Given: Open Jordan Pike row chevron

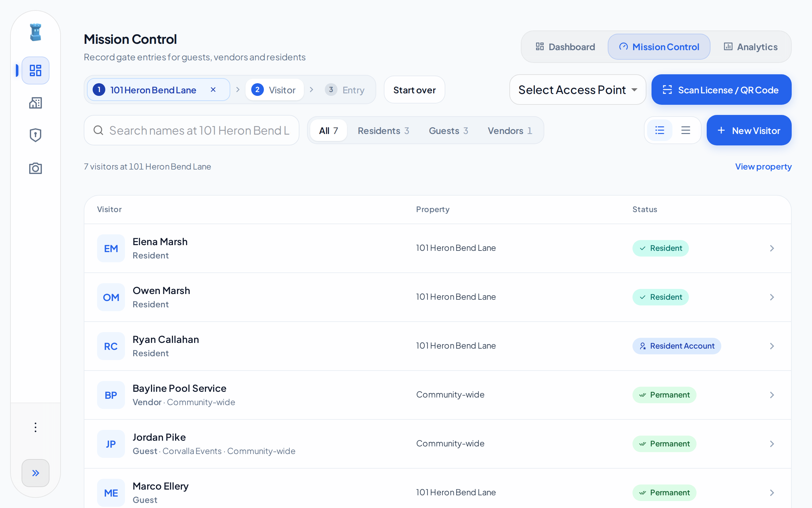Looking at the screenshot, I should click(772, 444).
